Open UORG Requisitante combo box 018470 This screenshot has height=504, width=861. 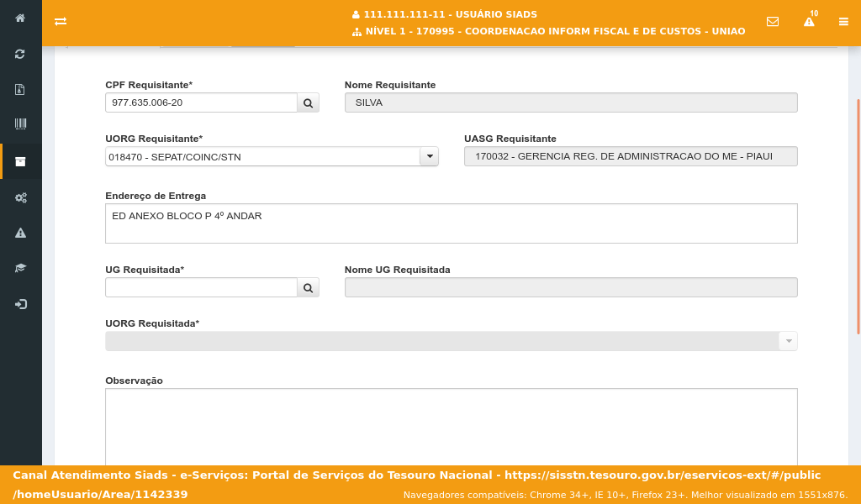pos(272,156)
